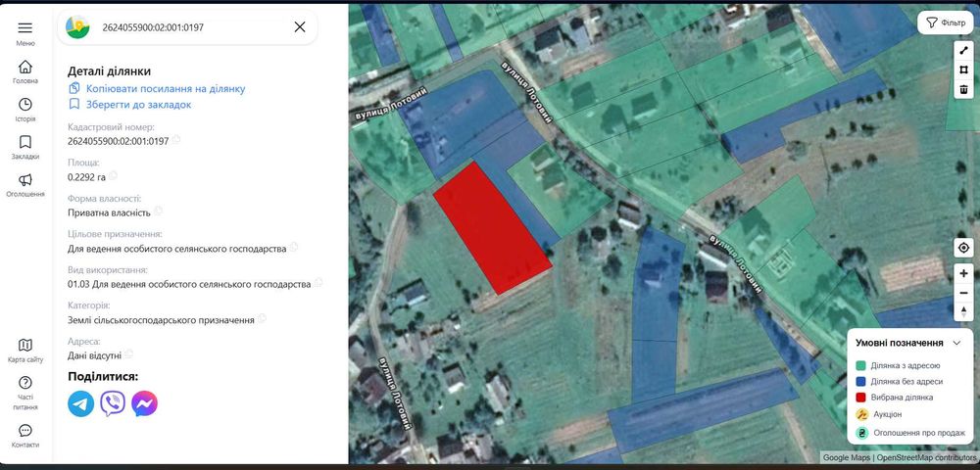
Task: Open Контакти chat bubble icon
Action: [25, 431]
